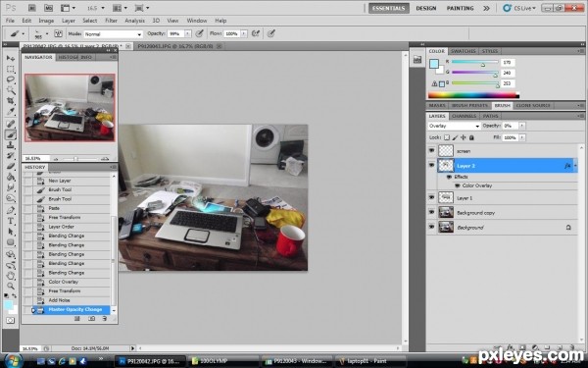Select the Spot Healing Brush tool
Image resolution: width=588 pixels, height=368 pixels.
(11, 124)
